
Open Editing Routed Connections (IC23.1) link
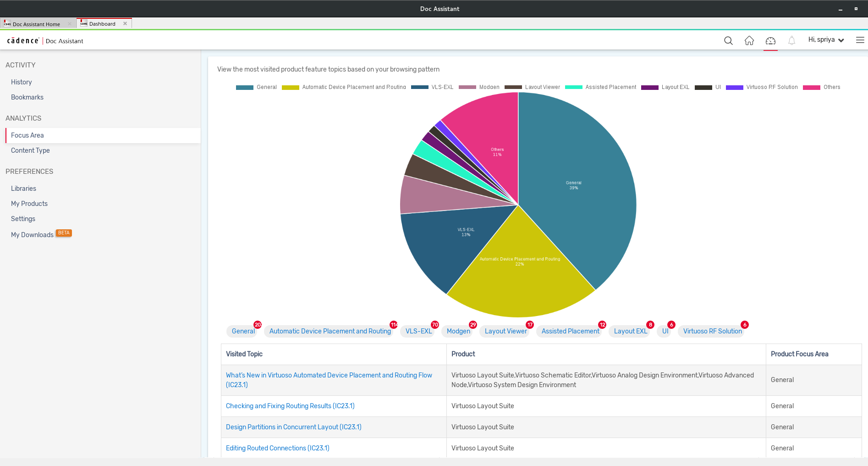(x=278, y=448)
